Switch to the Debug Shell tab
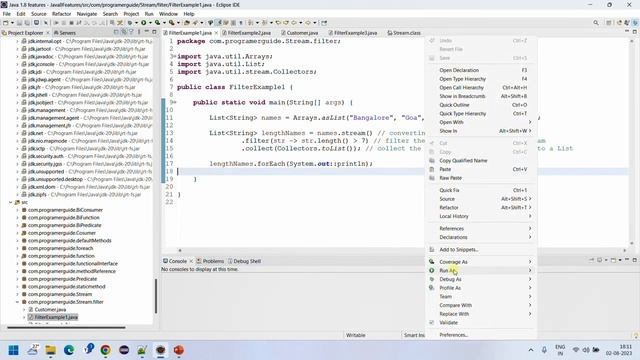Image resolution: width=640 pixels, height=360 pixels. click(x=244, y=261)
